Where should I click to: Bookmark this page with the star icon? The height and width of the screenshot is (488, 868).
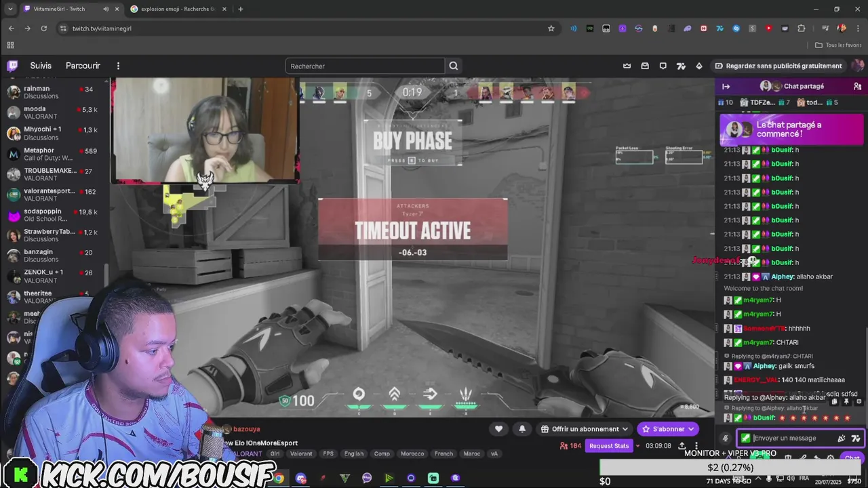point(551,28)
